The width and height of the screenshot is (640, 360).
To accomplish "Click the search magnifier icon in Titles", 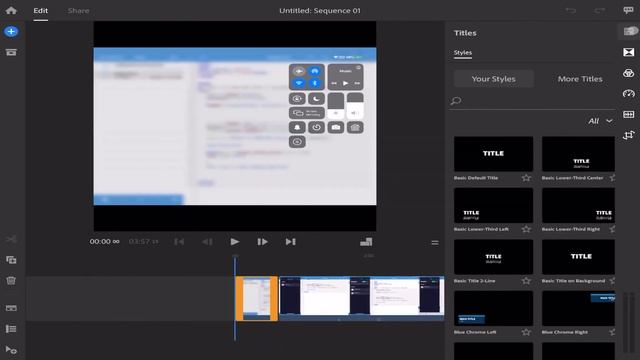I will [x=456, y=100].
